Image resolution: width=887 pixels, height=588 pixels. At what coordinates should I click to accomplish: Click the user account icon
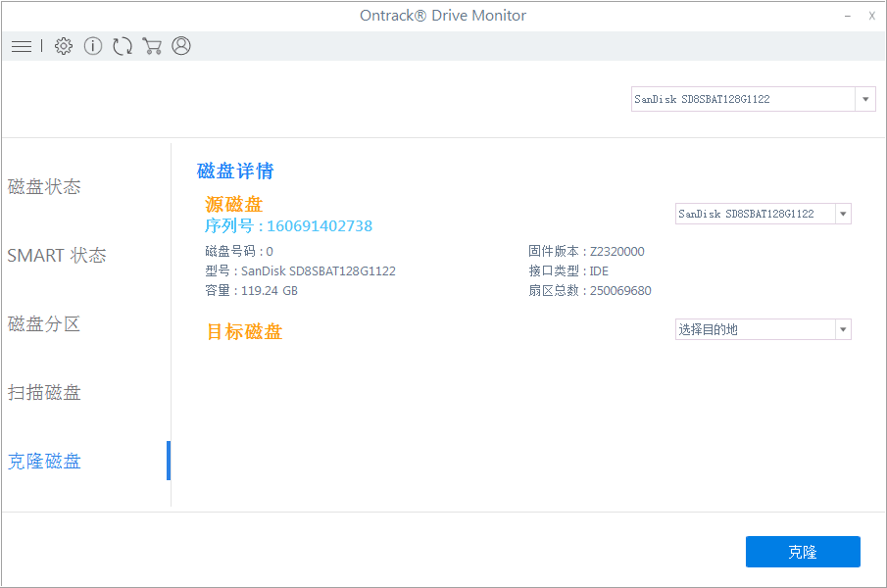(181, 46)
